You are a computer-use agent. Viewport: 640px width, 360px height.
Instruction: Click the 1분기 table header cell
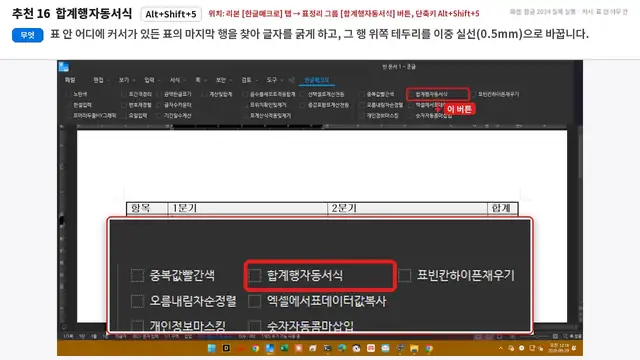(247, 209)
